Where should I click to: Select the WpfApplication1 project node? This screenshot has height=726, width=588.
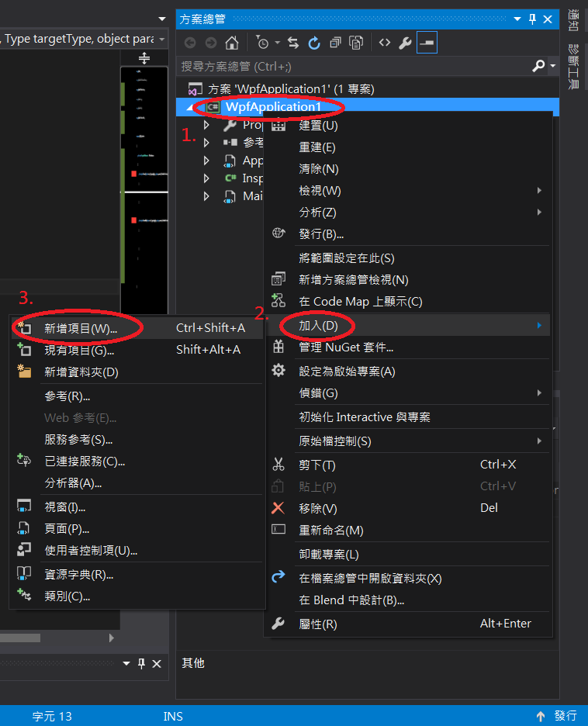pyautogui.click(x=273, y=107)
